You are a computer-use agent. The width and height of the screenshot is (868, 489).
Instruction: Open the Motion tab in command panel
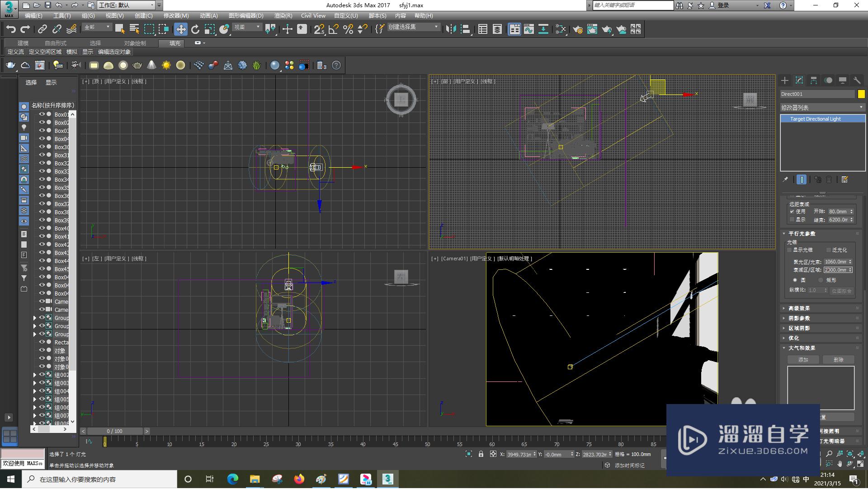pos(828,80)
